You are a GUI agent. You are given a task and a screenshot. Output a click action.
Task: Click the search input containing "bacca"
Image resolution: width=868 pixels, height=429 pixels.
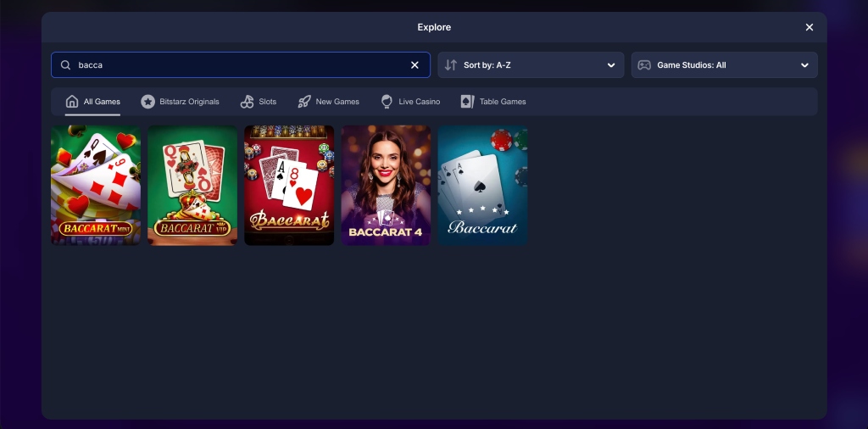240,64
